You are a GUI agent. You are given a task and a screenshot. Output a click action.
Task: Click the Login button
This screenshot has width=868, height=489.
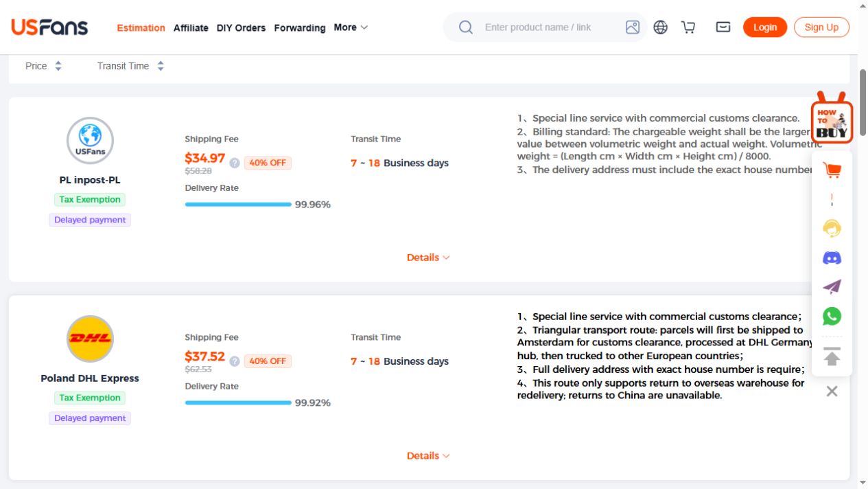(765, 27)
